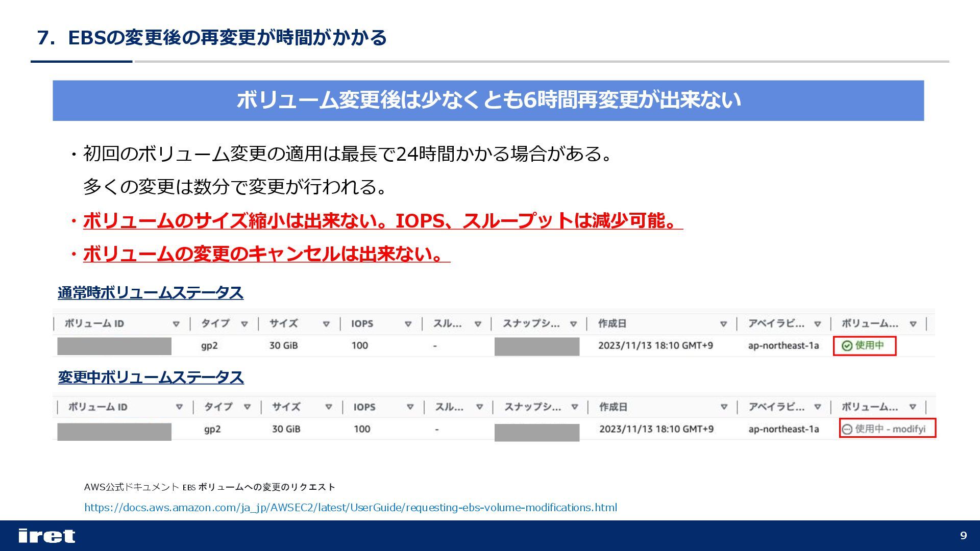Image resolution: width=980 pixels, height=551 pixels.
Task: Click the page number 9 in footer
Action: pyautogui.click(x=963, y=536)
